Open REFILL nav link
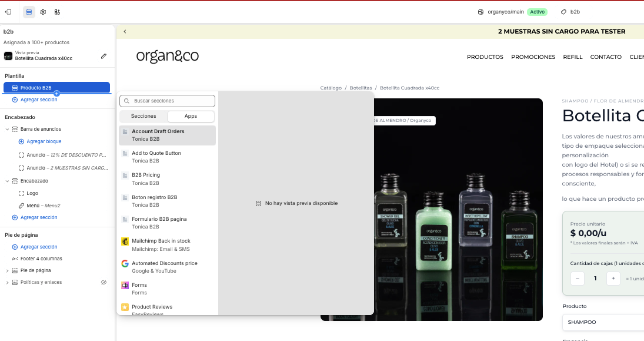The image size is (644, 341). (x=572, y=57)
